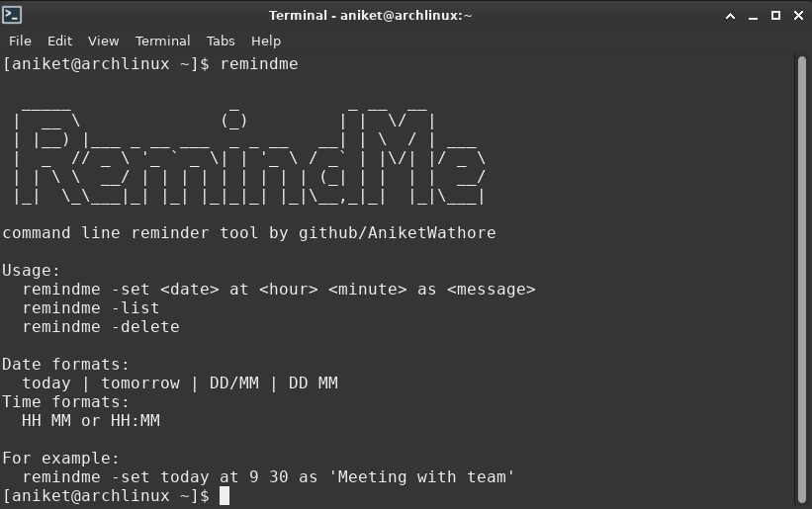Open the Terminal menu
812x509 pixels.
click(162, 41)
